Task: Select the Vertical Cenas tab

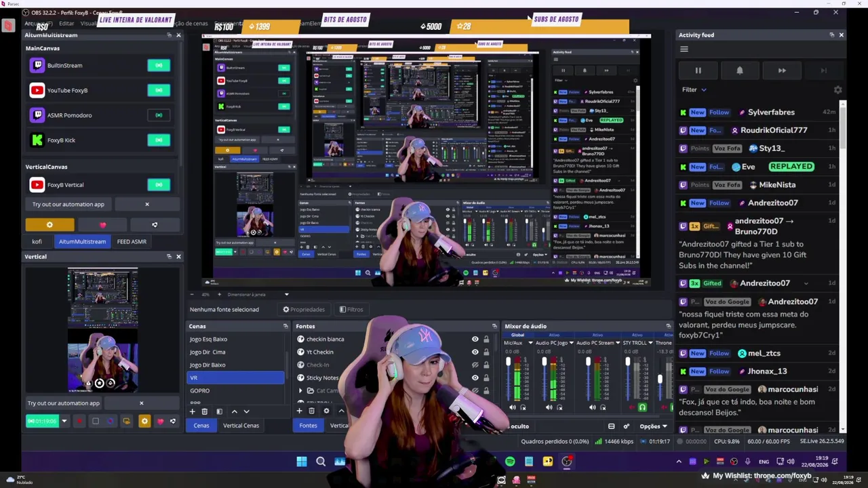Action: [x=241, y=426]
